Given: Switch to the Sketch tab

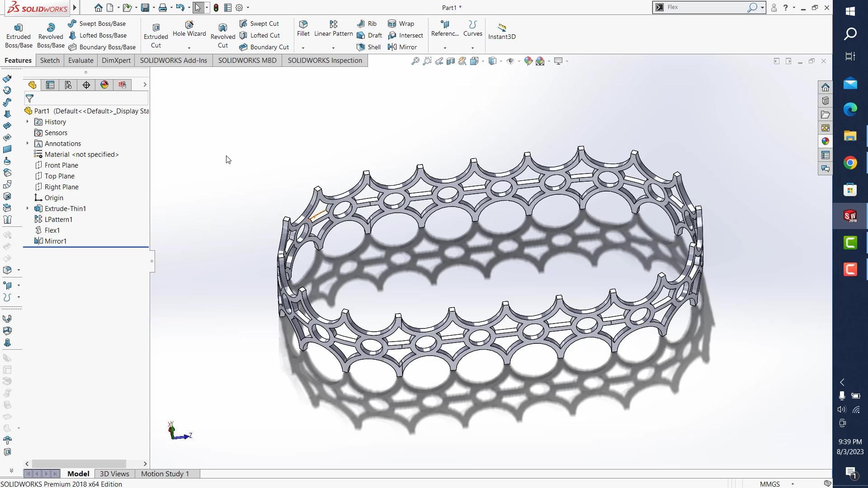Looking at the screenshot, I should click(x=50, y=61).
